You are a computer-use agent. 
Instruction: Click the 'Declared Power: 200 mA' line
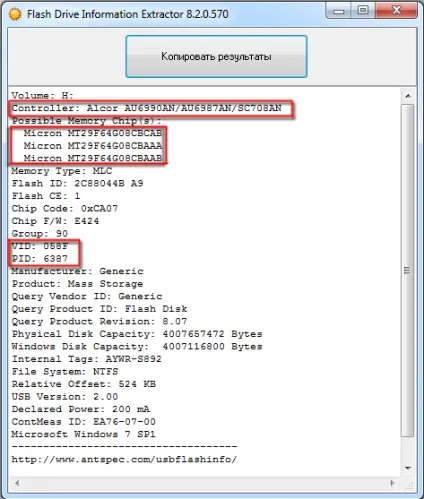[80, 409]
